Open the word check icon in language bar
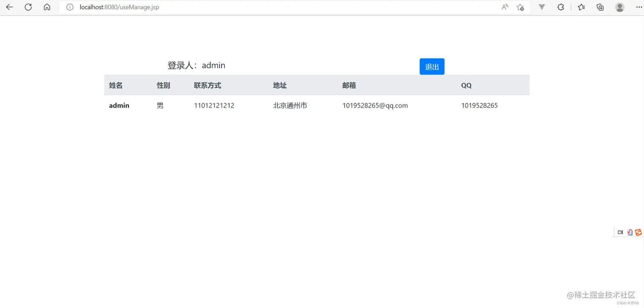 pyautogui.click(x=630, y=232)
